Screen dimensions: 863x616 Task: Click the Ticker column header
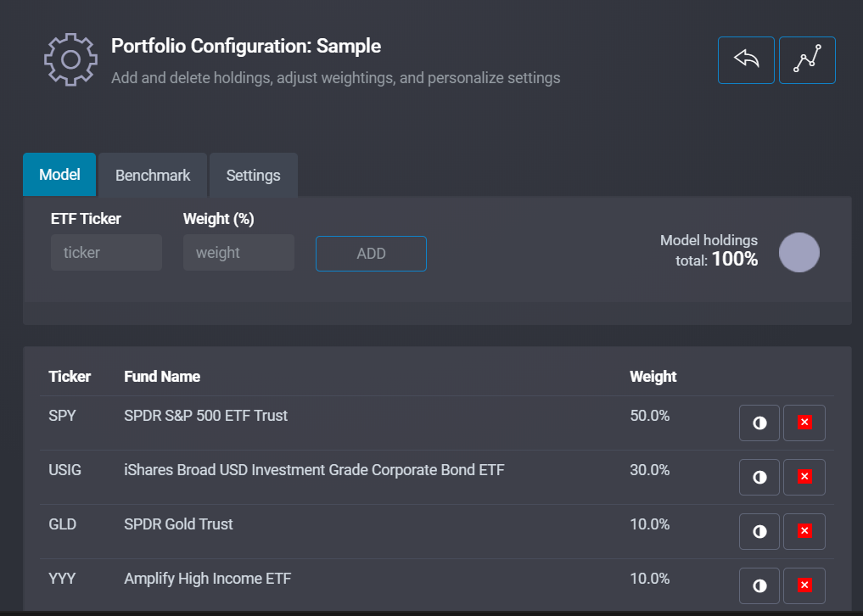(x=70, y=376)
